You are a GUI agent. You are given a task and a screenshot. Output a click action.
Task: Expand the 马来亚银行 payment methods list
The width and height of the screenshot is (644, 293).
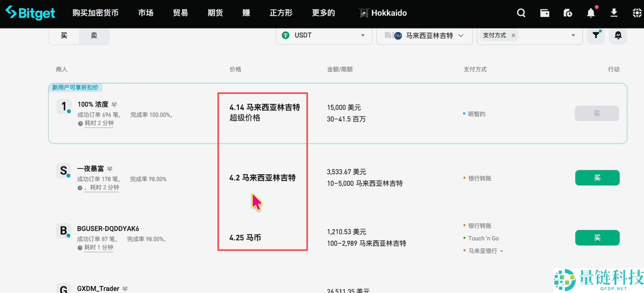coord(501,251)
